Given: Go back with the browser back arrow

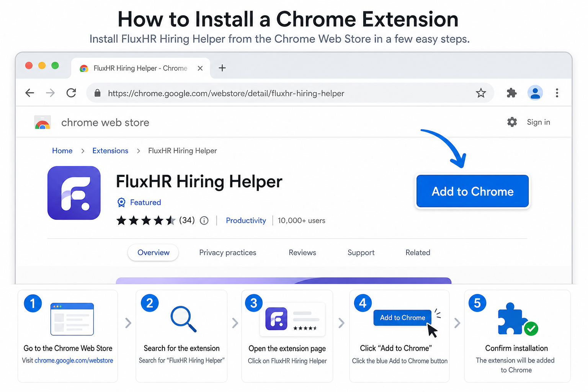Looking at the screenshot, I should 30,93.
